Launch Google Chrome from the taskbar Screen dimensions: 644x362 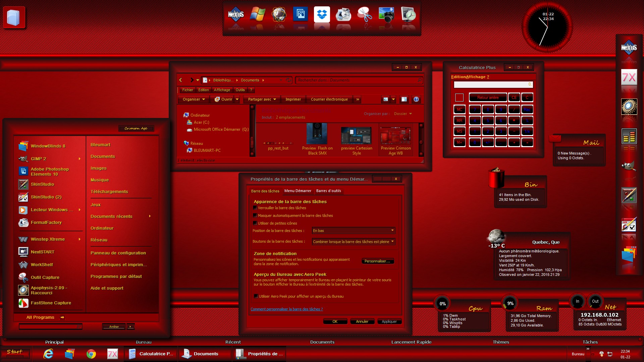91,354
